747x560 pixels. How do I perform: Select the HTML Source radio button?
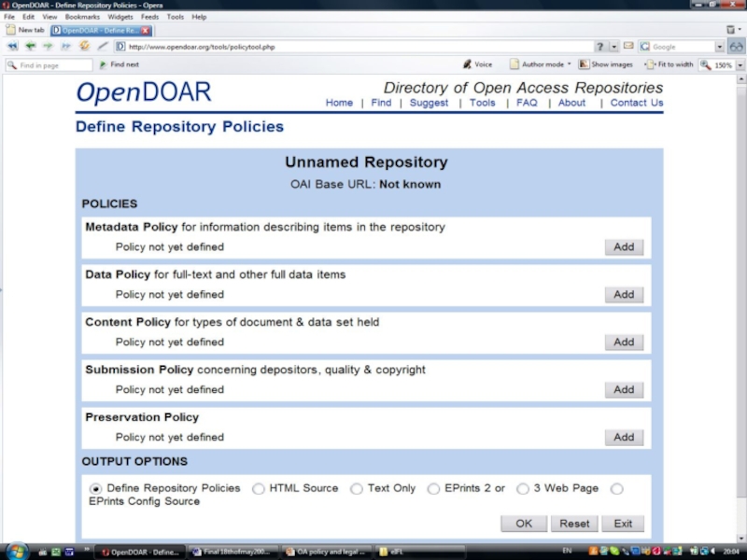(x=259, y=489)
